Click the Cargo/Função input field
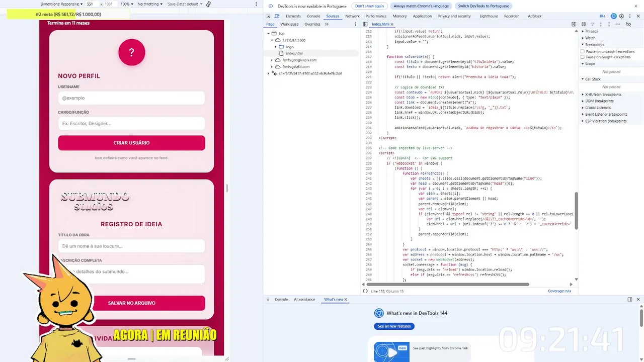 coord(131,123)
